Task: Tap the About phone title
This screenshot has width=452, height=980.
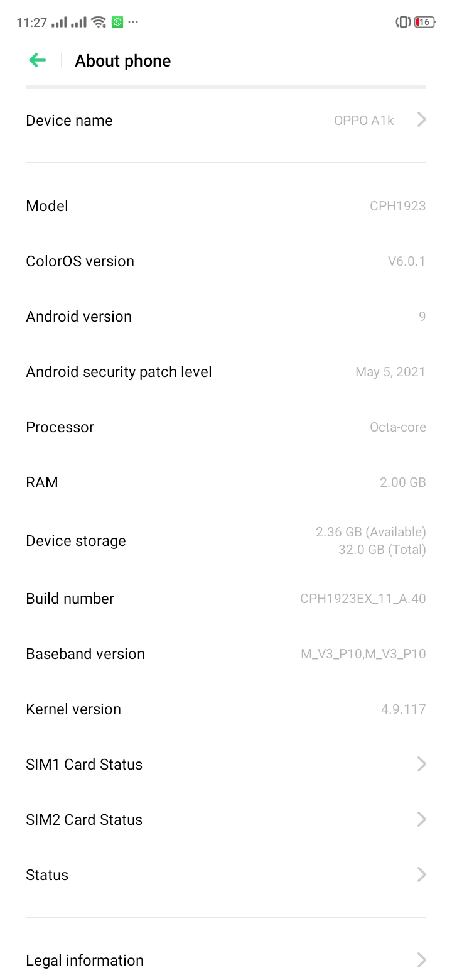Action: [122, 60]
